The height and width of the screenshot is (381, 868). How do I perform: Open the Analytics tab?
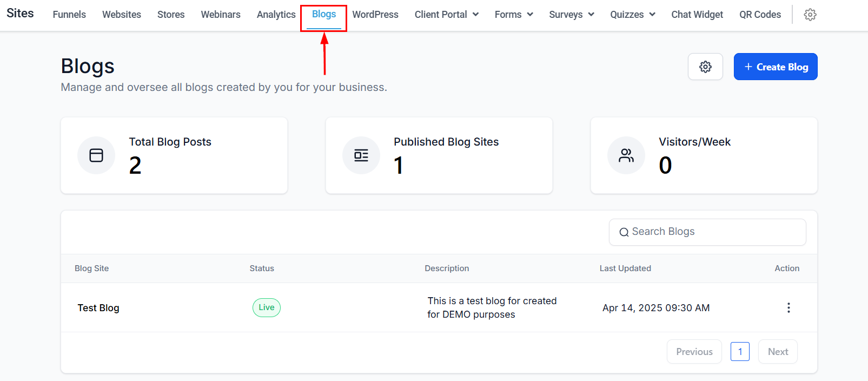276,15
